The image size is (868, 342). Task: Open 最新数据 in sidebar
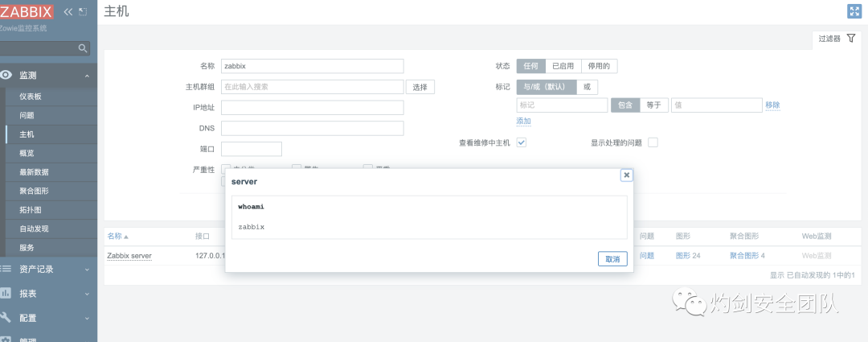pyautogui.click(x=35, y=172)
